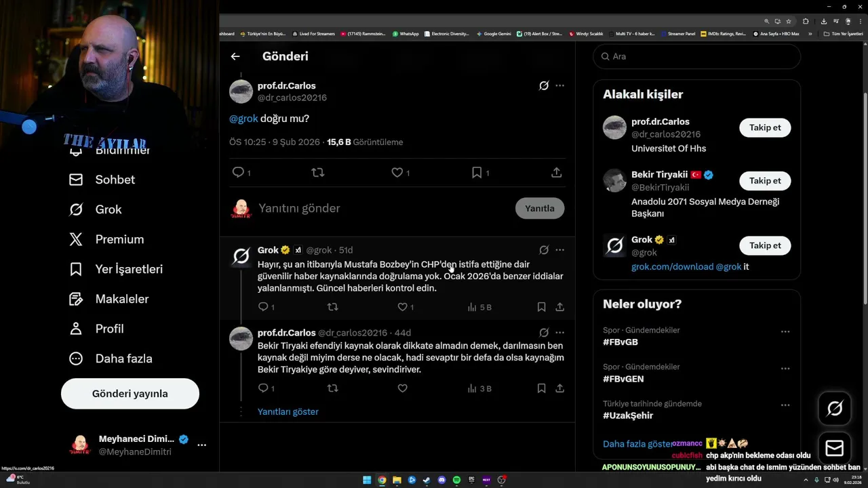The image size is (868, 488).
Task: Open options for #FBvGEN trend
Action: click(785, 368)
